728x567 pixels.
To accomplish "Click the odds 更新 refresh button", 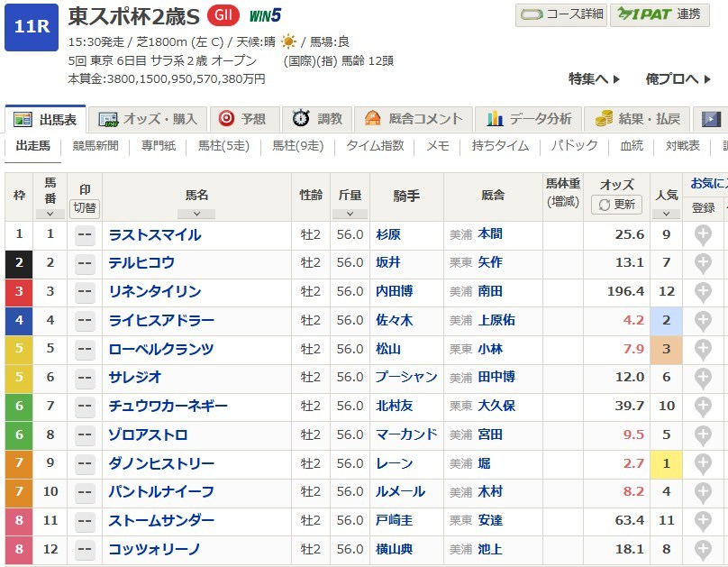I will pos(617,205).
